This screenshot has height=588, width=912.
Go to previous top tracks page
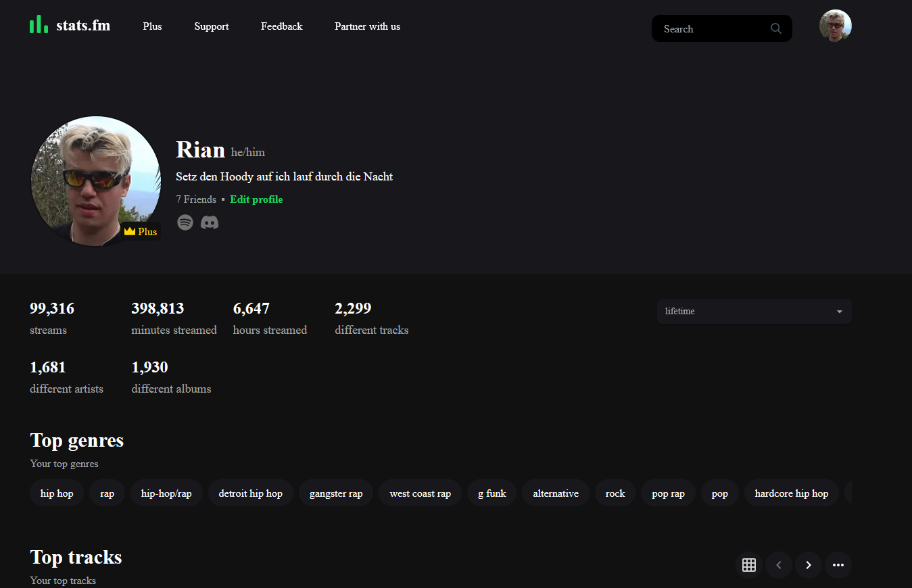(778, 565)
